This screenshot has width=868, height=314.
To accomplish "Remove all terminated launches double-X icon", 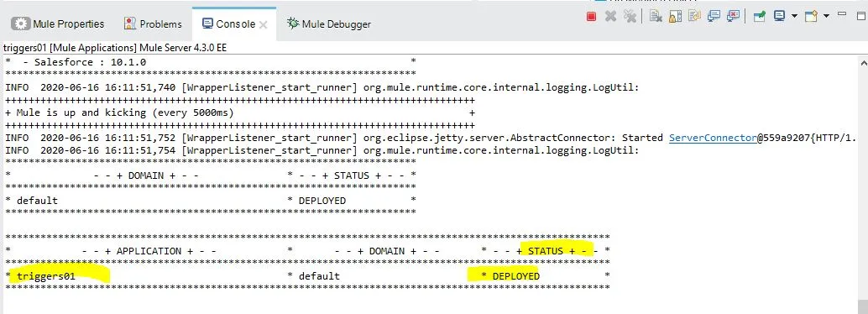I will click(x=630, y=17).
